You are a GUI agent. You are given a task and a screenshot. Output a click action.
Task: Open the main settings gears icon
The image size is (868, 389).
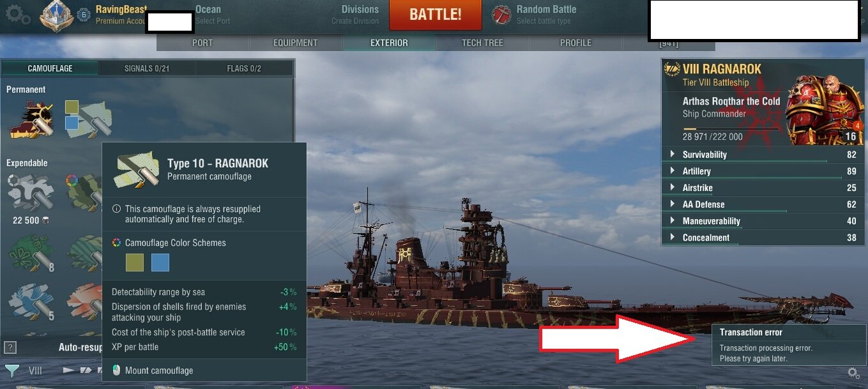tap(17, 15)
